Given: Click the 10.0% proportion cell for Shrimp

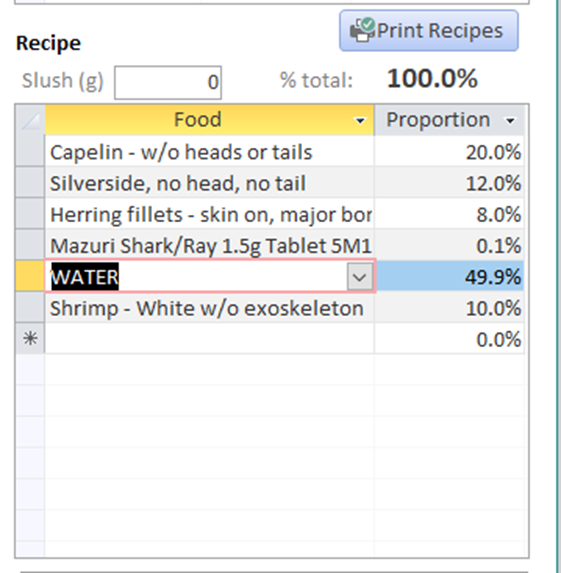Looking at the screenshot, I should click(450, 308).
